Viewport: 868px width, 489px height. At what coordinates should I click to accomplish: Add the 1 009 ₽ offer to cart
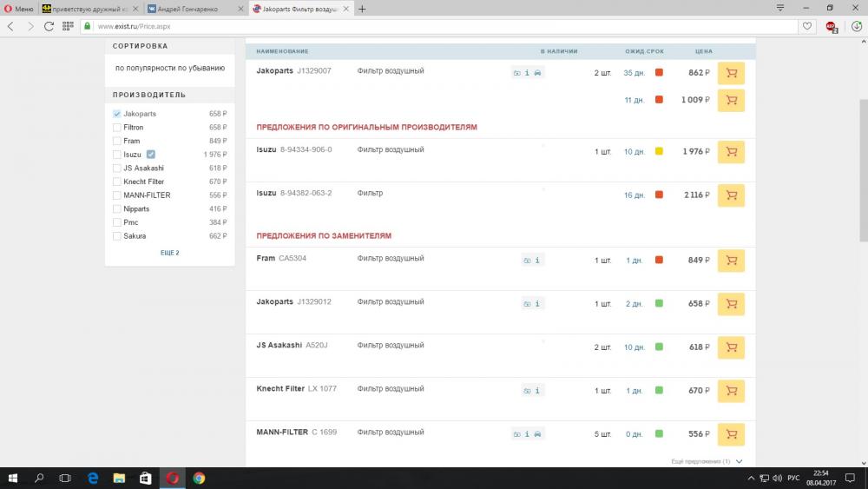pyautogui.click(x=731, y=100)
